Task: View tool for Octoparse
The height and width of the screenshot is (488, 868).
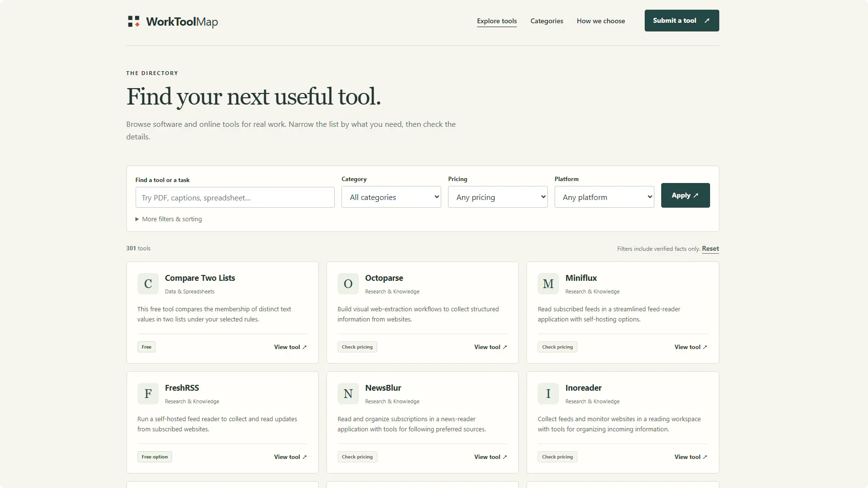Action: point(491,347)
